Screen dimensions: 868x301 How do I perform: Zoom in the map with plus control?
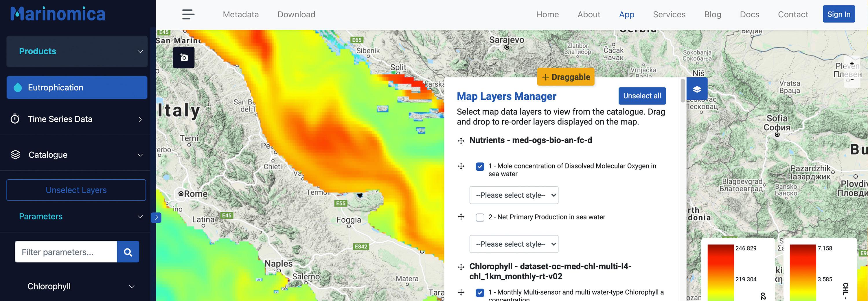(852, 63)
